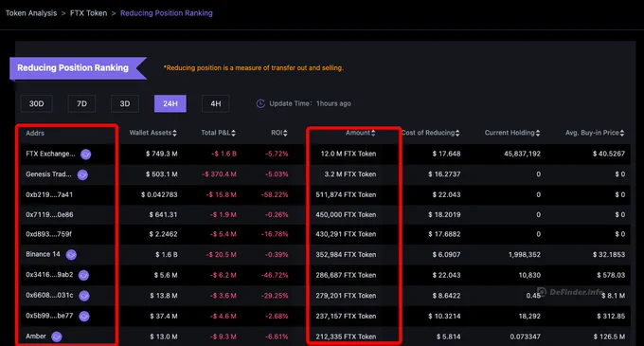Open address 0xb219....7a41
Image resolution: width=644 pixels, height=346 pixels.
[x=49, y=194]
